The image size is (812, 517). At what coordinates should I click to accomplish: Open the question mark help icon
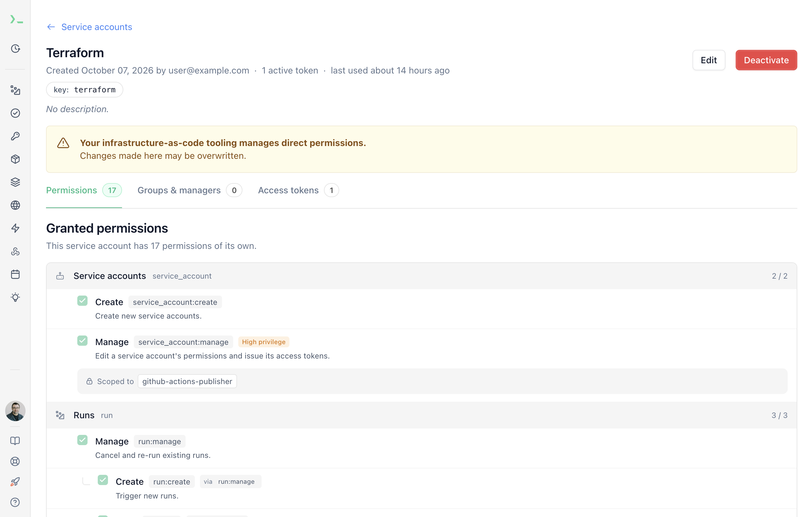[15, 502]
